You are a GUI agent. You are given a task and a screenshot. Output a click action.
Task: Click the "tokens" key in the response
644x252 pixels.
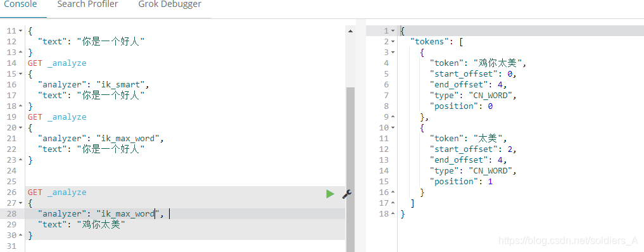[x=429, y=42]
